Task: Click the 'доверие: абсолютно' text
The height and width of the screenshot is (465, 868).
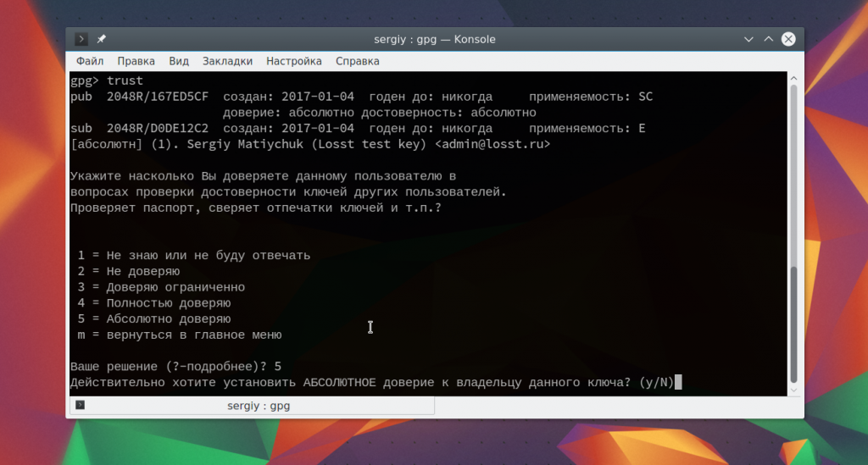Action: [x=288, y=113]
